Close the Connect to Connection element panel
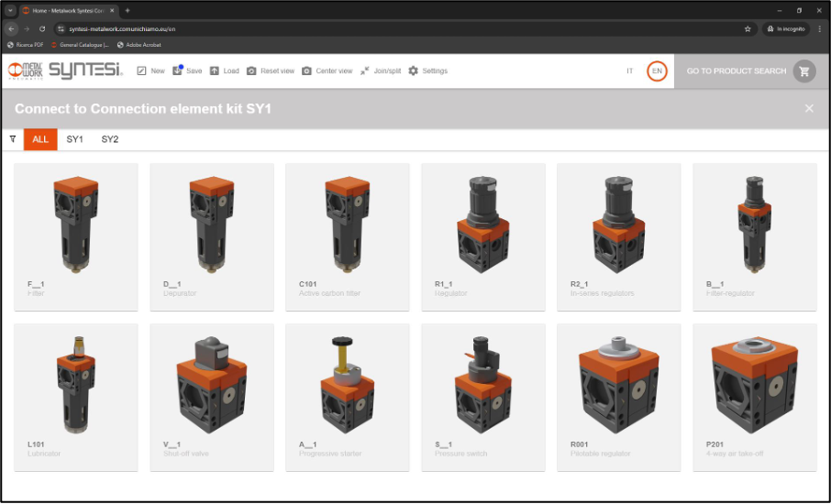 click(x=809, y=108)
